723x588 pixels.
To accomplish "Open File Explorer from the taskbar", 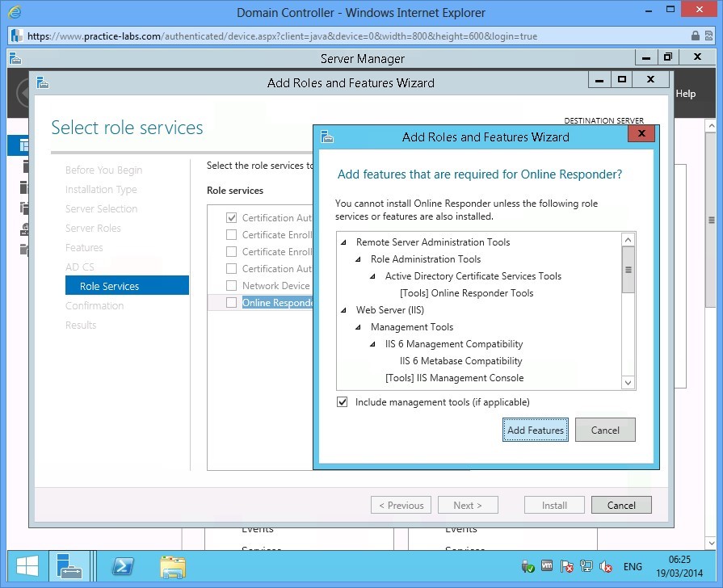I will pyautogui.click(x=173, y=566).
